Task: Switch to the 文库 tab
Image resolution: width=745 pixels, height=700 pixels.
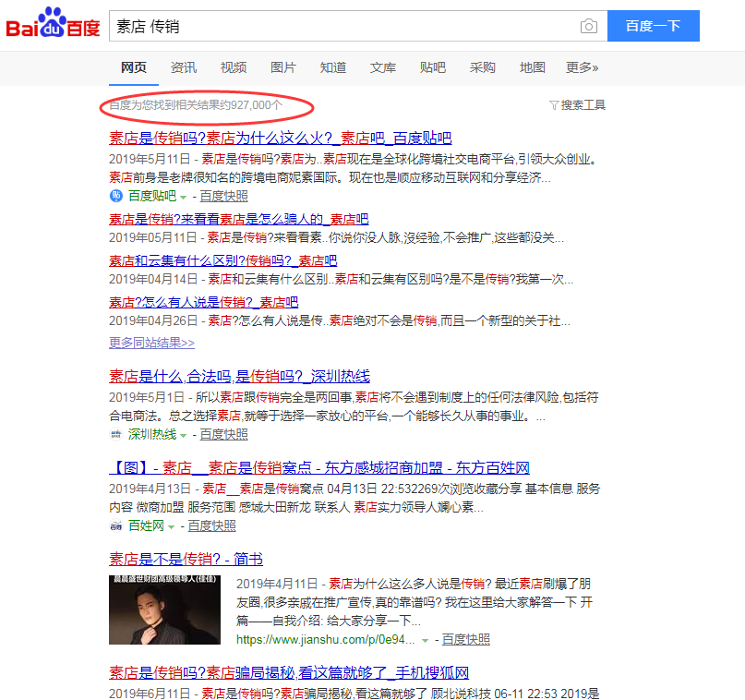Action: (383, 67)
